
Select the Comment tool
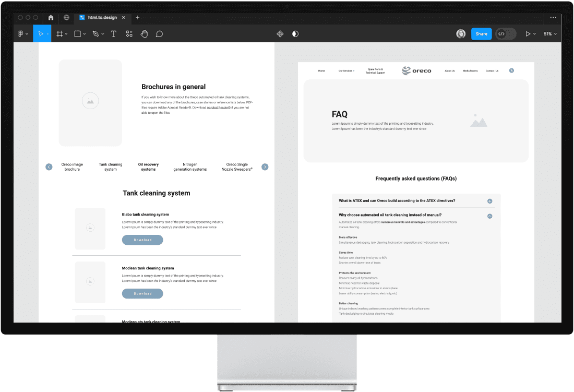pyautogui.click(x=159, y=34)
